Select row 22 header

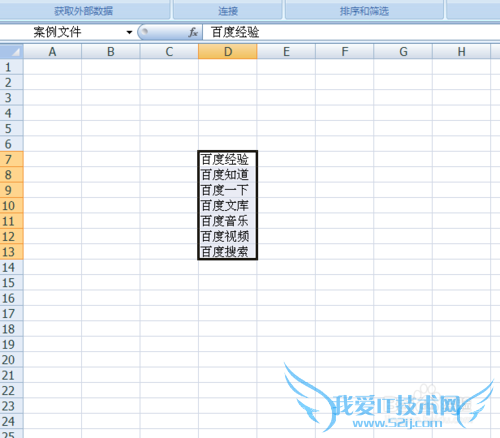(12, 390)
